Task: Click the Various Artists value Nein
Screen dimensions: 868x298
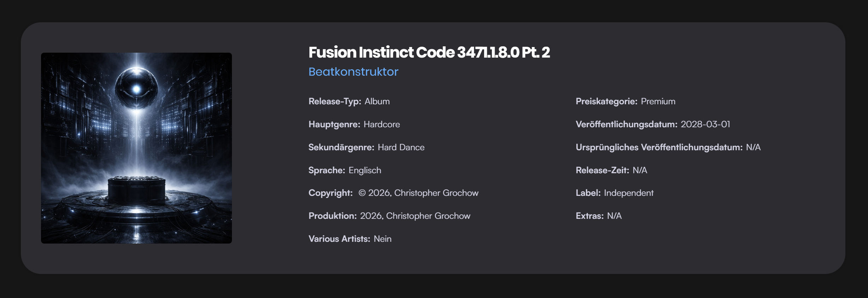Action: [382, 239]
